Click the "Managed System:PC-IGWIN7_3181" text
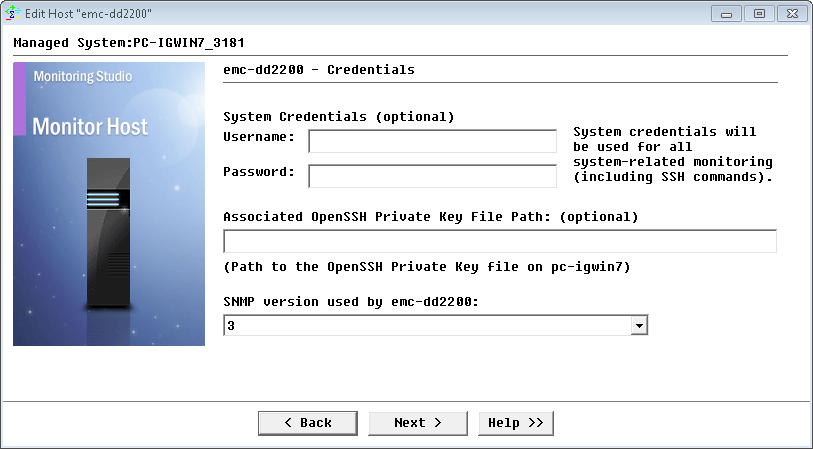This screenshot has width=813, height=449. tap(129, 43)
